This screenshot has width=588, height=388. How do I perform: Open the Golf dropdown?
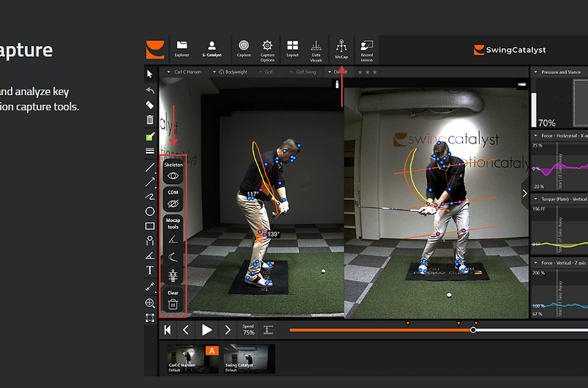[266, 72]
